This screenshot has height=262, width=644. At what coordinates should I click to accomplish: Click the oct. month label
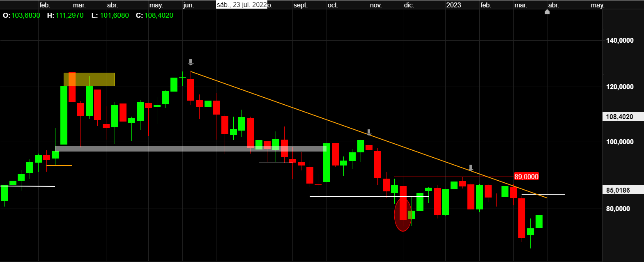tap(333, 5)
